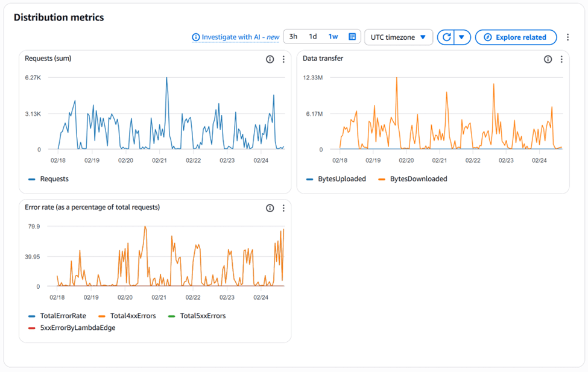The width and height of the screenshot is (588, 372).
Task: Open Requests (sum) chart options menu
Action: tap(283, 59)
